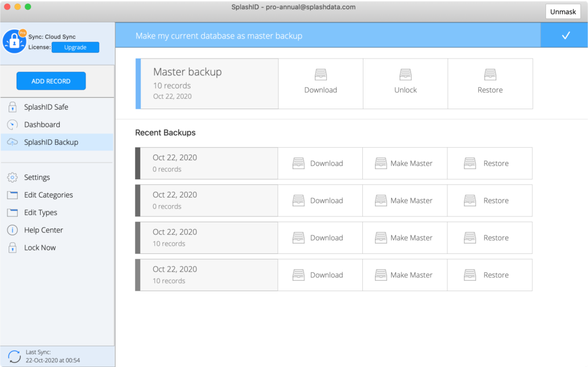The width and height of the screenshot is (588, 367).
Task: Go to the Dashboard view
Action: (x=42, y=125)
